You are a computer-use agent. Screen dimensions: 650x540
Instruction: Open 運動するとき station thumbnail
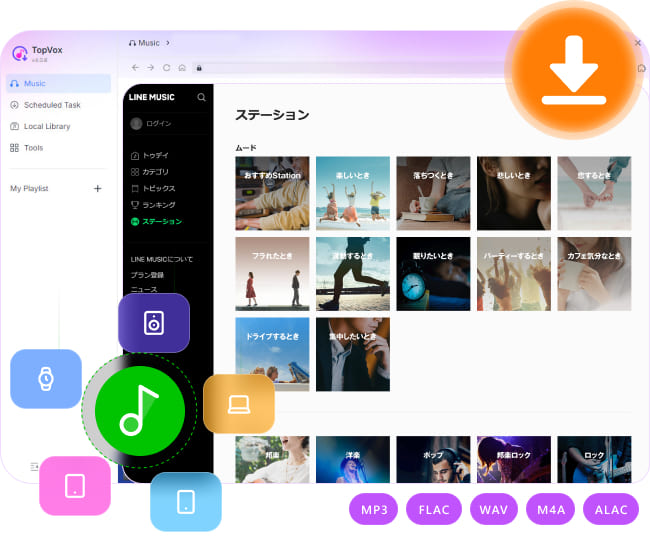coord(353,274)
